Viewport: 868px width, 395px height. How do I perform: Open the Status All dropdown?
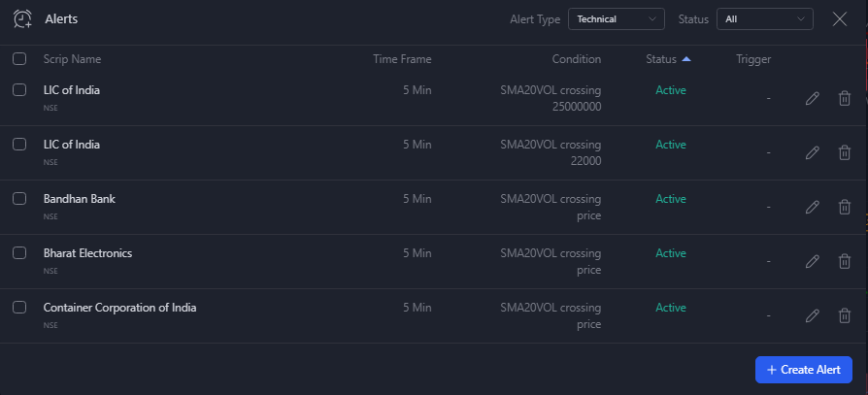pyautogui.click(x=764, y=18)
